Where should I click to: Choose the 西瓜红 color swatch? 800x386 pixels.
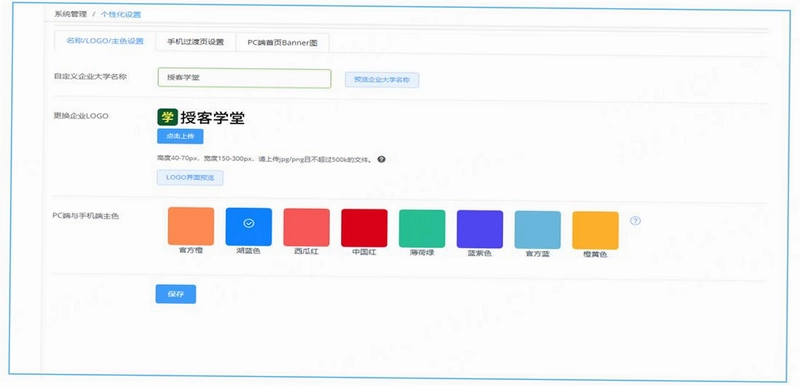click(307, 227)
